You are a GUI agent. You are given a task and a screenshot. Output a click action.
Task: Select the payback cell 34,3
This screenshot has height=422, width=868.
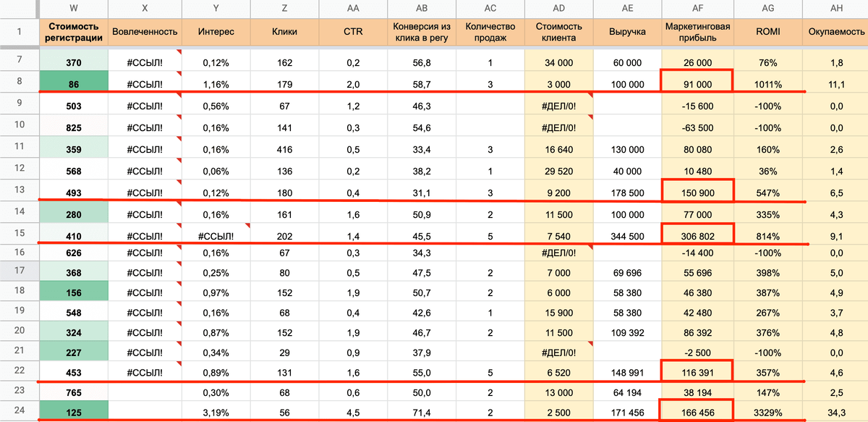pyautogui.click(x=837, y=412)
